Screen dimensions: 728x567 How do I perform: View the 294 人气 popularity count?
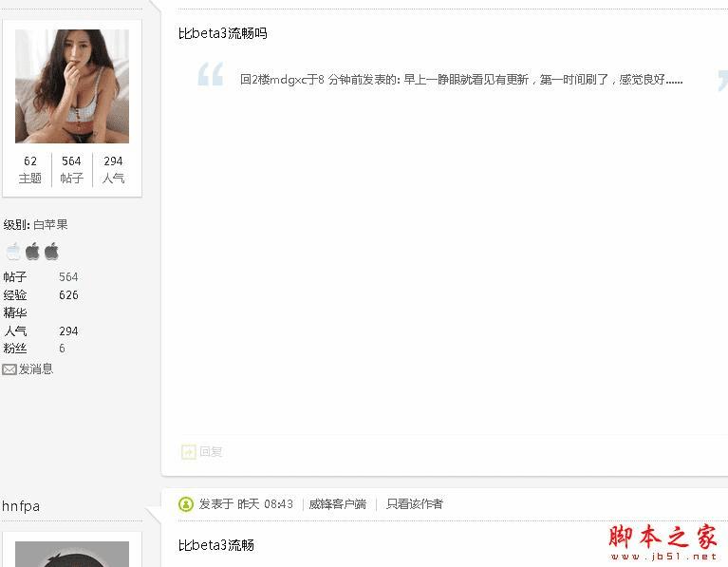113,170
